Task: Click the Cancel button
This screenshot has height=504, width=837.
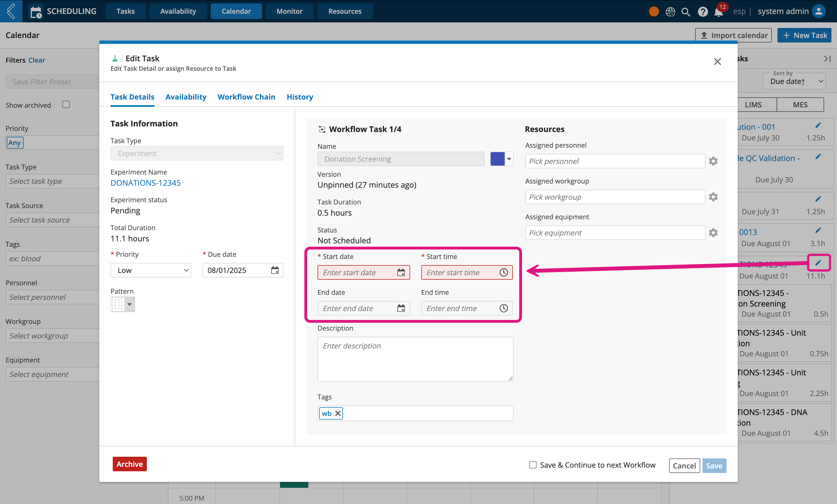Action: point(684,466)
